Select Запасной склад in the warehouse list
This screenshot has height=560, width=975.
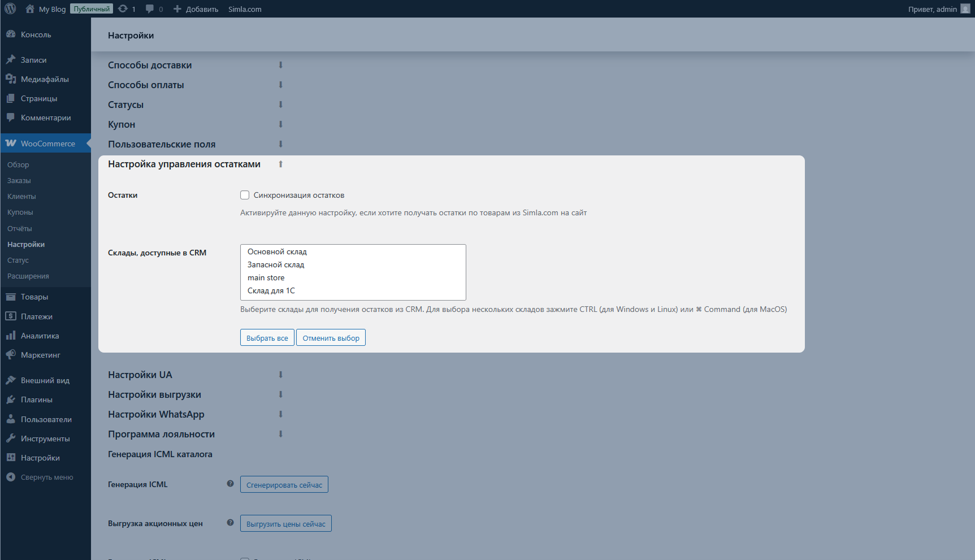point(276,264)
